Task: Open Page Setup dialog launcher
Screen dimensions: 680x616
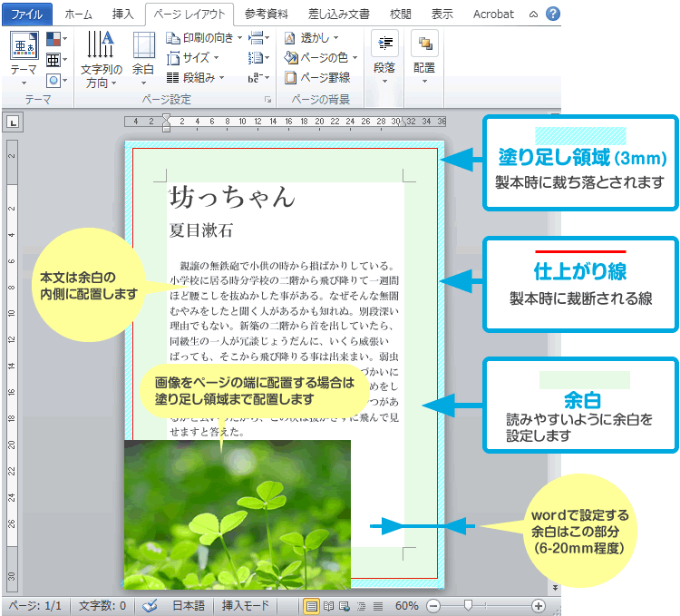Action: 267,100
